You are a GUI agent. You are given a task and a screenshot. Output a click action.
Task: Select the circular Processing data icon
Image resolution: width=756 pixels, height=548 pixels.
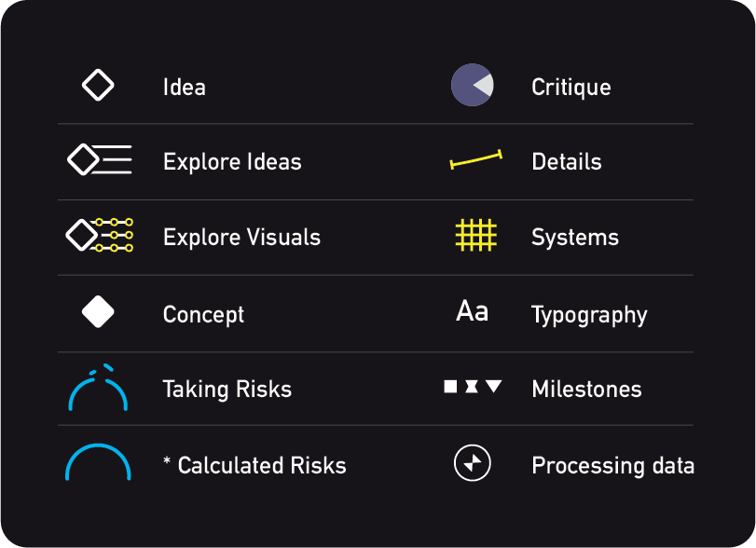click(x=473, y=462)
